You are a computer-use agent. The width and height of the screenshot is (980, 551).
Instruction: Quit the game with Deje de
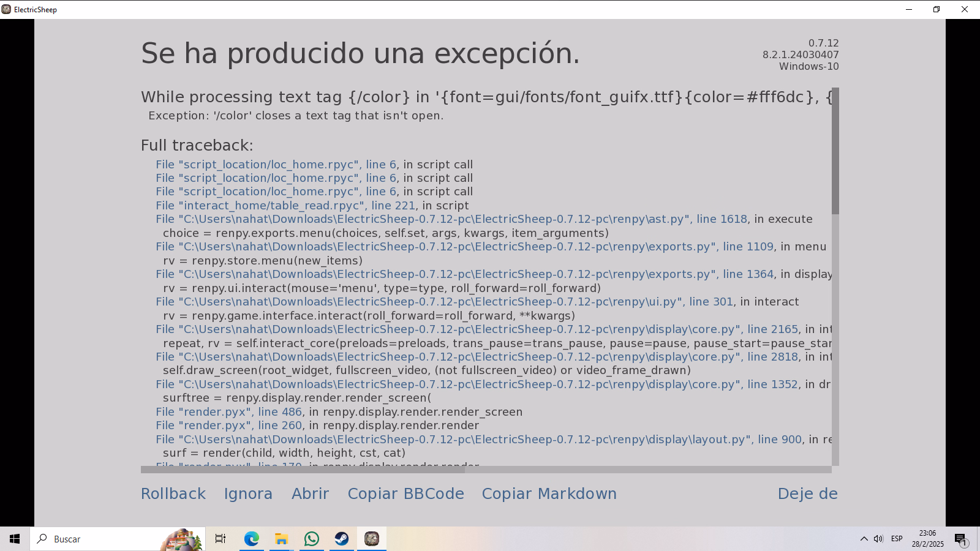pyautogui.click(x=808, y=493)
